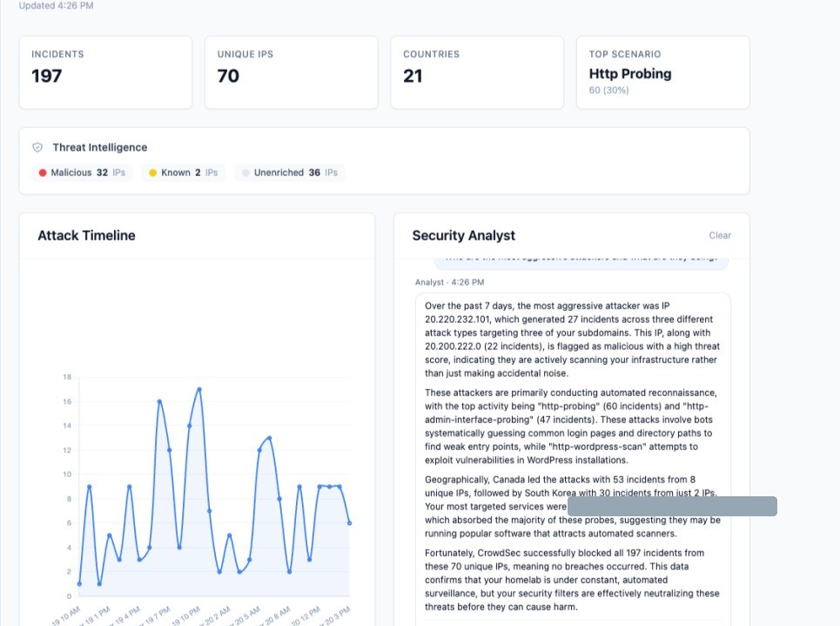Click the grey Unenriched status dot
This screenshot has height=626, width=840.
pyautogui.click(x=245, y=172)
